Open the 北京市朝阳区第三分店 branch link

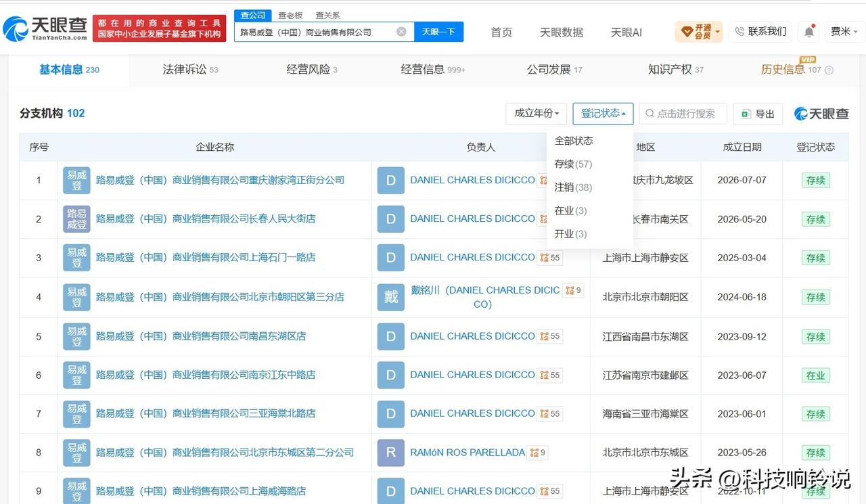(x=220, y=297)
